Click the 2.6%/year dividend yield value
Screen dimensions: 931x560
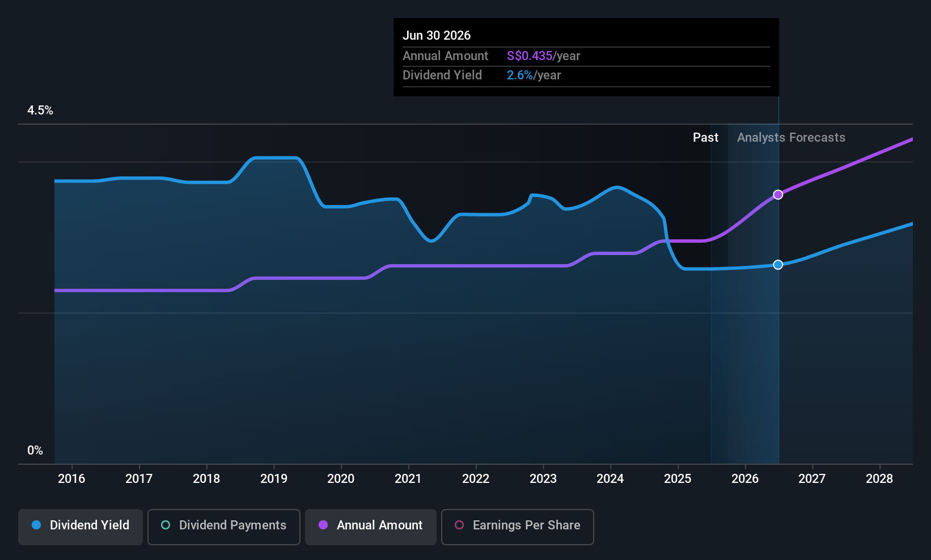point(534,75)
